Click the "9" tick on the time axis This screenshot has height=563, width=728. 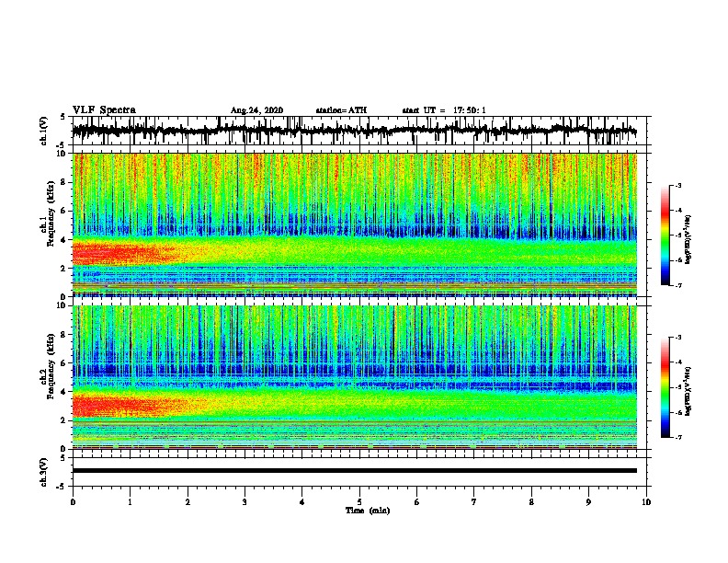[x=588, y=502]
